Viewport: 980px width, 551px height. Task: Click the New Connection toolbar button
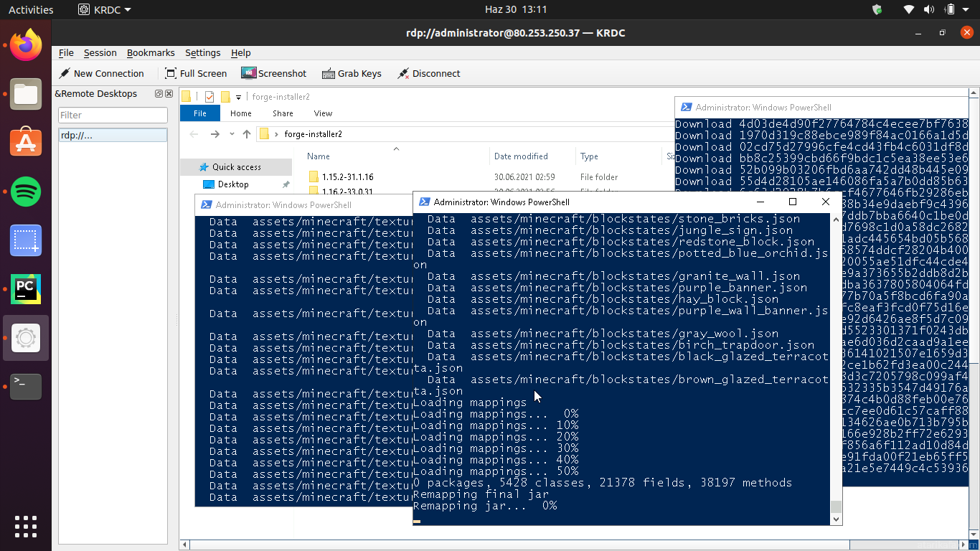coord(101,73)
